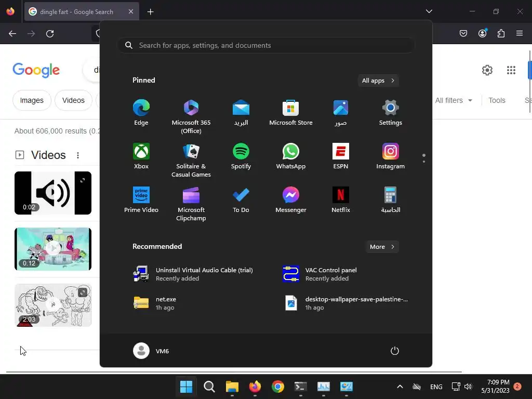Open Google quick settings gear
The image size is (532, 399).
click(487, 70)
